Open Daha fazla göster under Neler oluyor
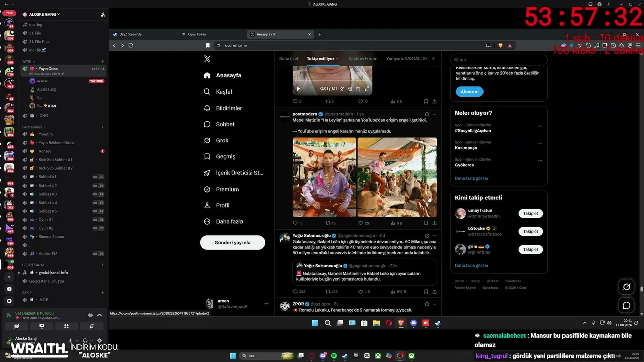Image resolution: width=644 pixels, height=362 pixels. point(471,178)
